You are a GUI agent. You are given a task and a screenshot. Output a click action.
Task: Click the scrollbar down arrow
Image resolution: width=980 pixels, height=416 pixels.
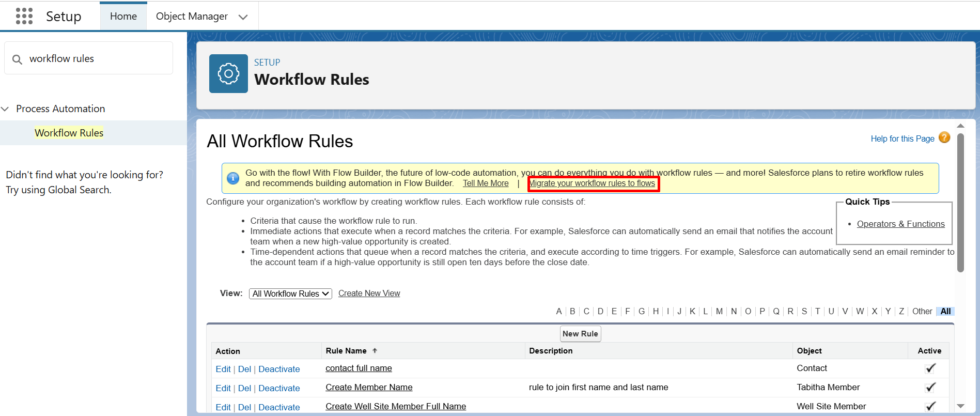960,406
